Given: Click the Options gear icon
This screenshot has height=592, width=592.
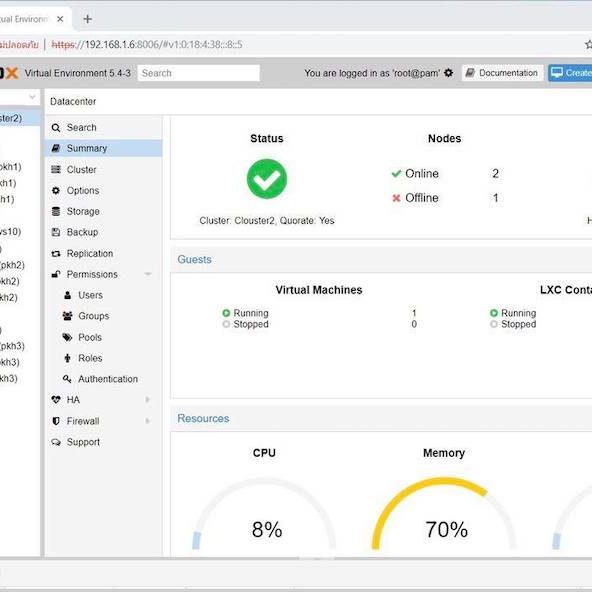Looking at the screenshot, I should pyautogui.click(x=56, y=191).
